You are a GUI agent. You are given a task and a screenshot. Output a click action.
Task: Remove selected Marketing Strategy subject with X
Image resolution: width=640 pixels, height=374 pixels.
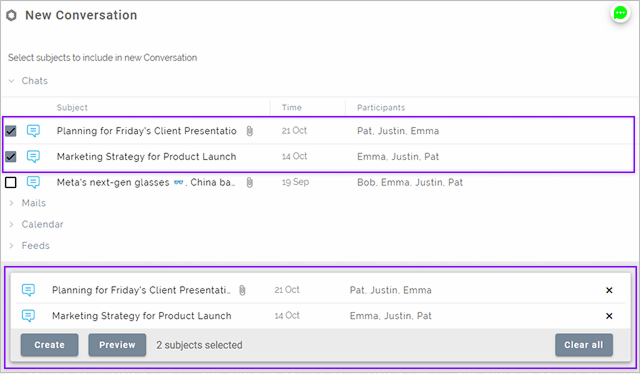click(609, 316)
